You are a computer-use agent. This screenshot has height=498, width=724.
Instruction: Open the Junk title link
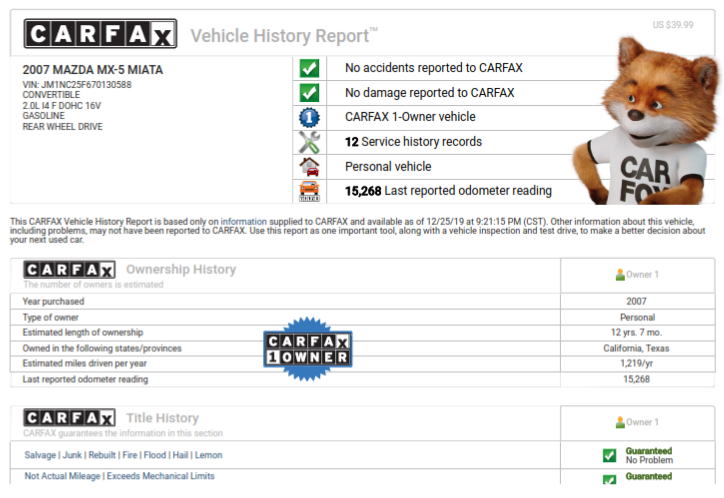tap(72, 455)
